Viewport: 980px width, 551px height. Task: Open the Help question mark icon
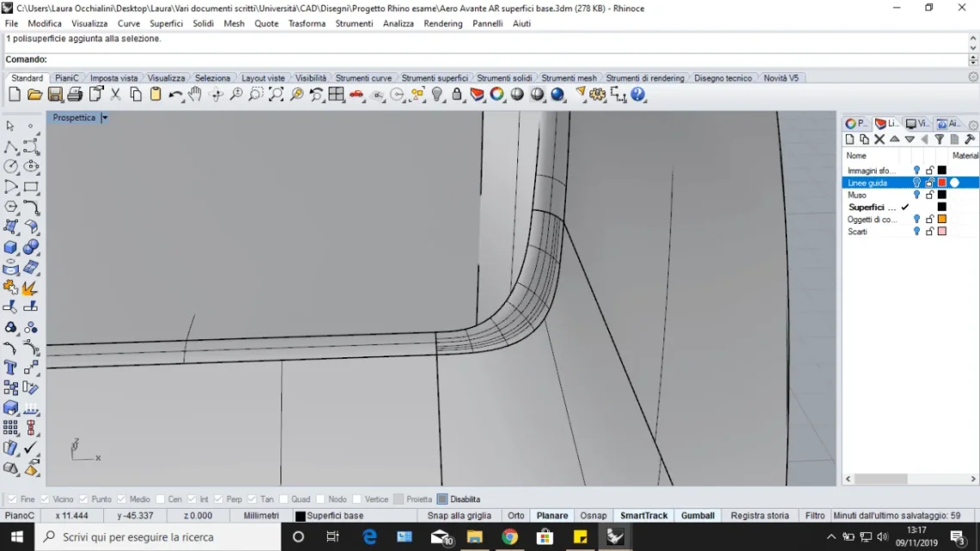(x=638, y=95)
